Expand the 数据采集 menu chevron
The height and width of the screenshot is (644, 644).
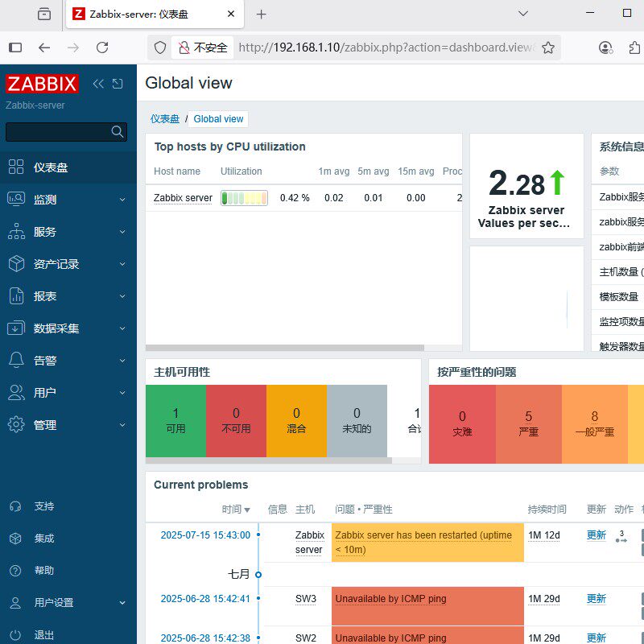(x=122, y=328)
